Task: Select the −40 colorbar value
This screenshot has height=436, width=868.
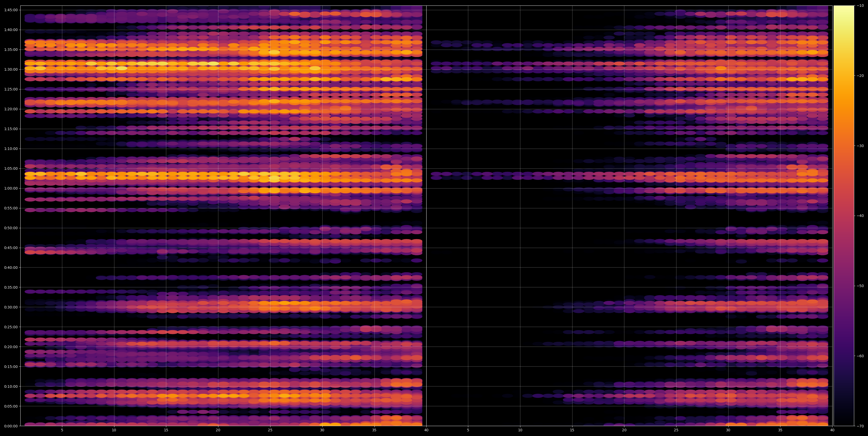Action: (860, 216)
